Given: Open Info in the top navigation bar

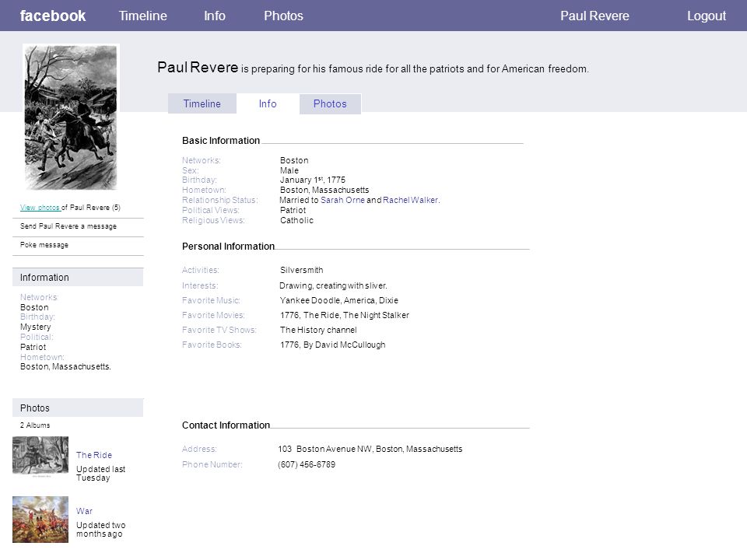Looking at the screenshot, I should (x=215, y=16).
